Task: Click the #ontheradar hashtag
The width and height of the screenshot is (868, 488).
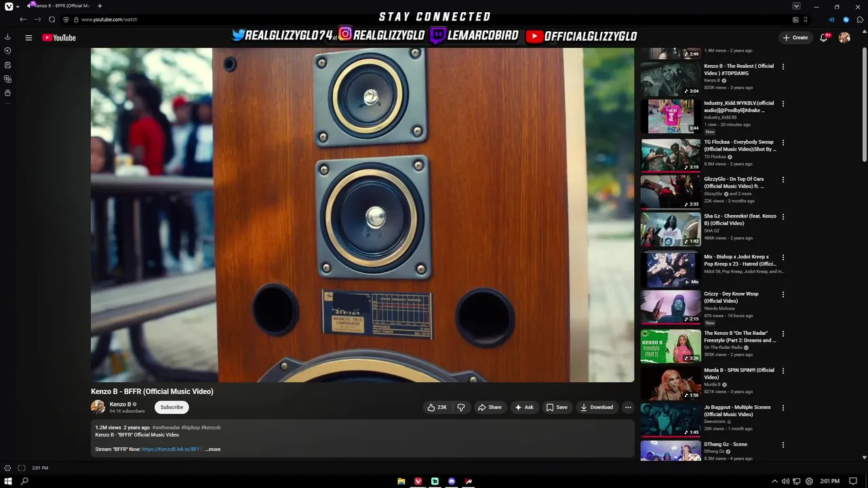Action: (x=166, y=428)
